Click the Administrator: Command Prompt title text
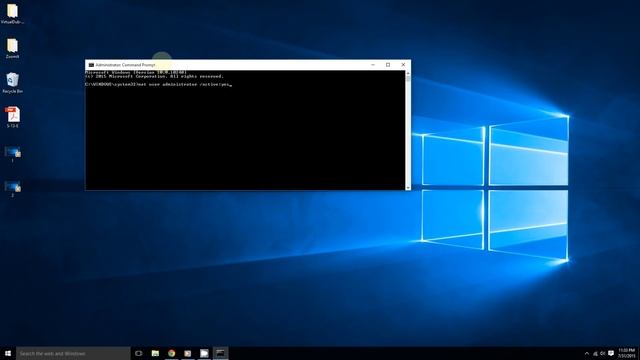The height and width of the screenshot is (360, 640). coord(125,65)
